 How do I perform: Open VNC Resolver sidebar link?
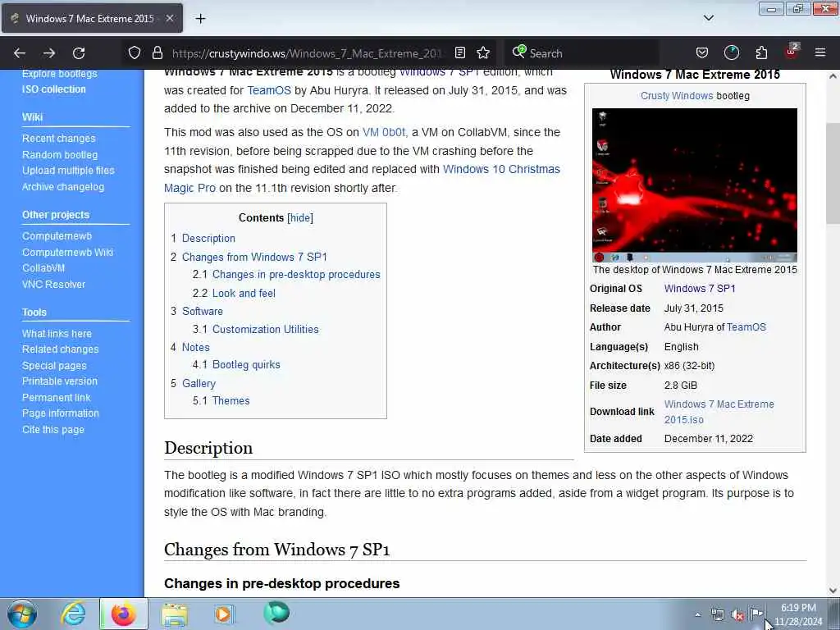click(x=53, y=285)
